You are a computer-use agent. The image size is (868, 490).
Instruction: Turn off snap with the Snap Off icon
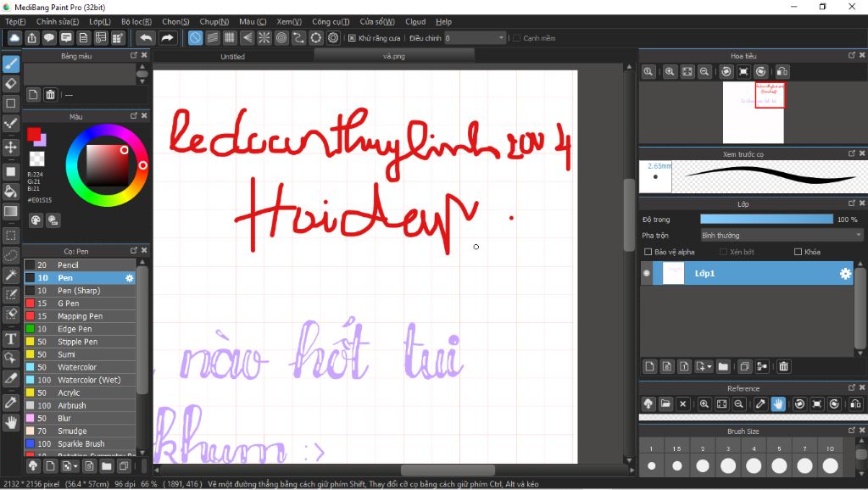tap(196, 38)
